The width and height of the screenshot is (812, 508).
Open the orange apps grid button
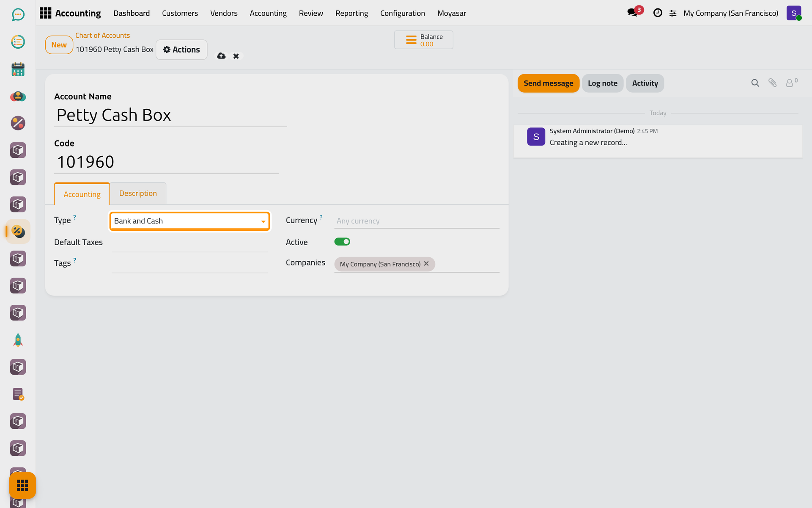pyautogui.click(x=22, y=485)
